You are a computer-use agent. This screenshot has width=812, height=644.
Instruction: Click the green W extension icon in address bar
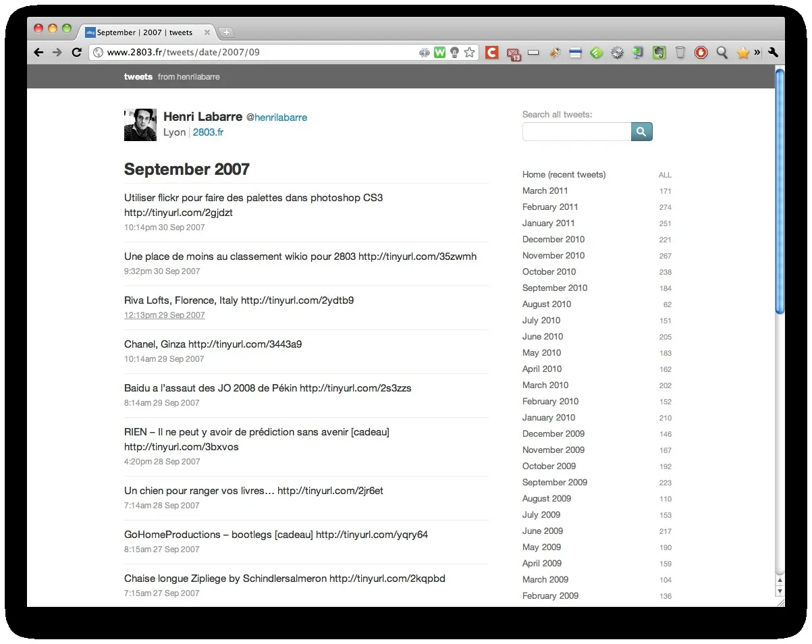[x=439, y=52]
